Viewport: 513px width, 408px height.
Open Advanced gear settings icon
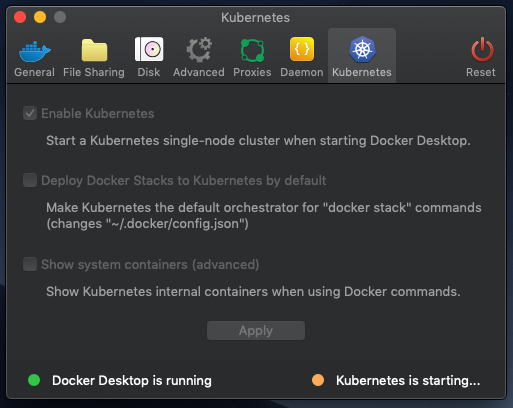pos(199,49)
